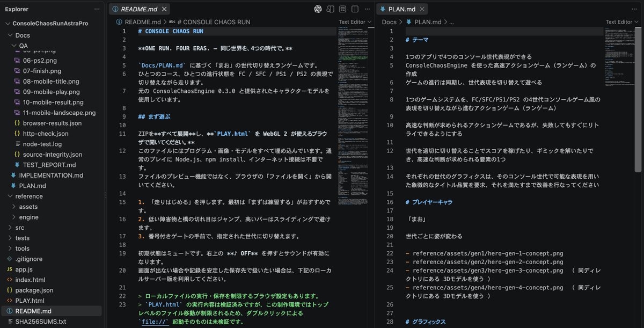Image resolution: width=644 pixels, height=328 pixels.
Task: Click the info icon on README.md tab
Action: pyautogui.click(x=115, y=9)
